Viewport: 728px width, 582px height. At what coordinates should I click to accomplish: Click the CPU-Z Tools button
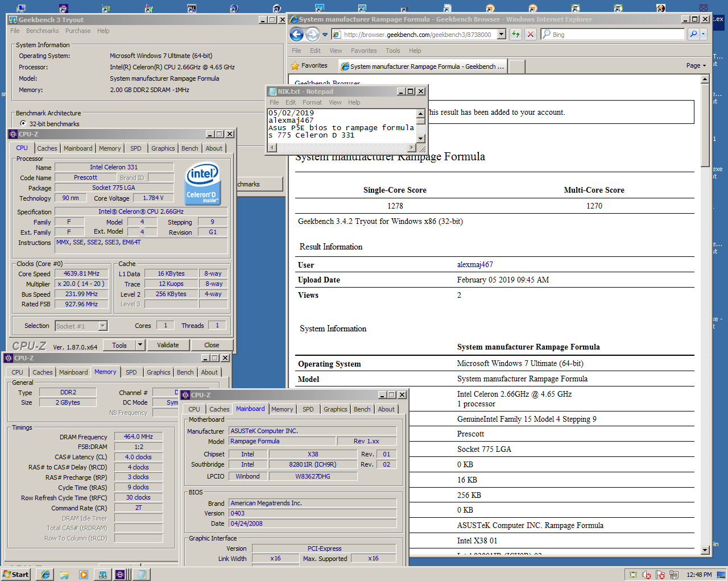(x=119, y=345)
